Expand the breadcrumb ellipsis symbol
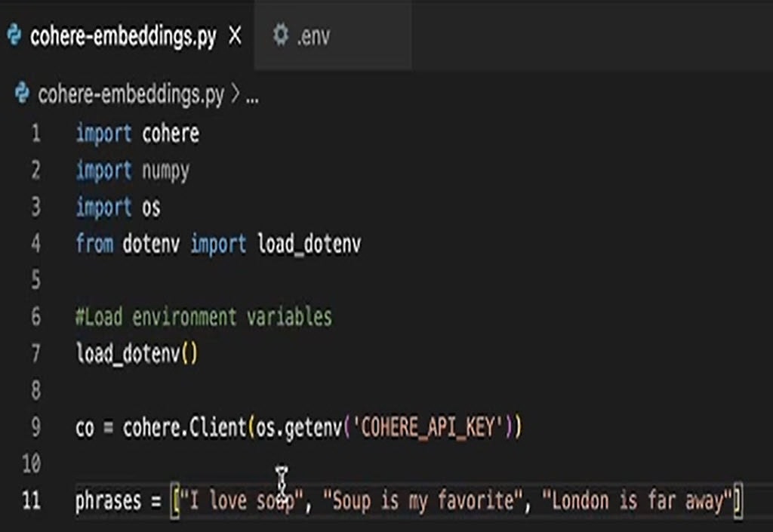The image size is (773, 532). pos(252,96)
